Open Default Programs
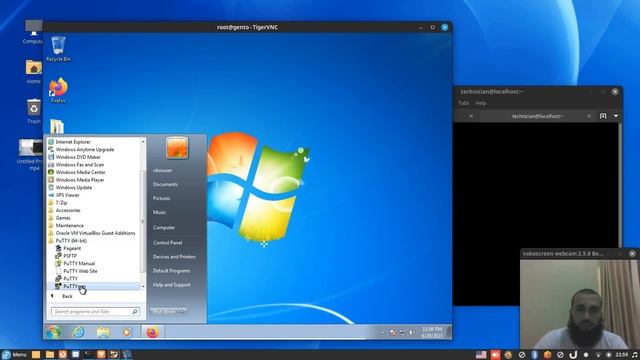Image resolution: width=640 pixels, height=360 pixels. (x=171, y=271)
